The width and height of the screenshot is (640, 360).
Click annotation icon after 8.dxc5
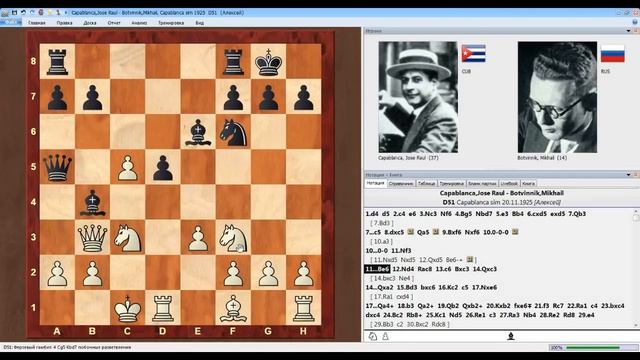click(x=411, y=232)
